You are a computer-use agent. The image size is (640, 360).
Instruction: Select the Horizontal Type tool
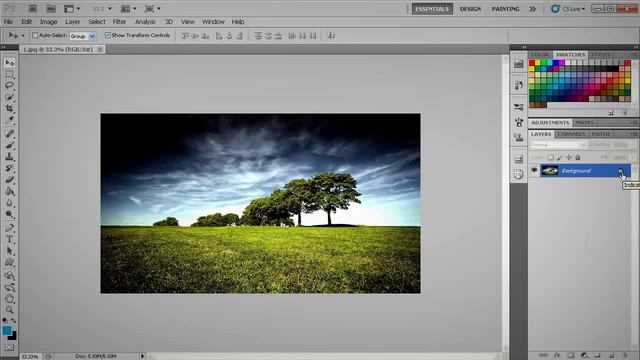pos(9,239)
